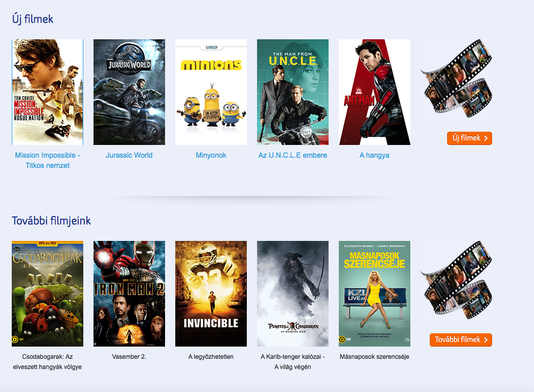Follow the Jurassic World title link
Screen dimensions: 534x392
129,155
